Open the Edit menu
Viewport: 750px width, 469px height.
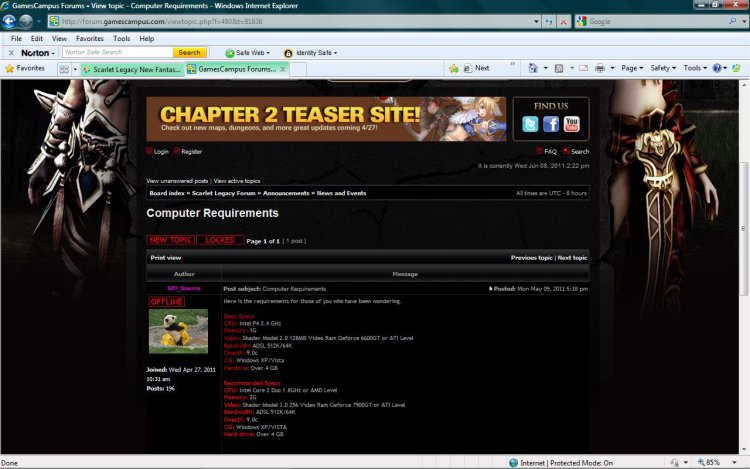click(x=37, y=39)
